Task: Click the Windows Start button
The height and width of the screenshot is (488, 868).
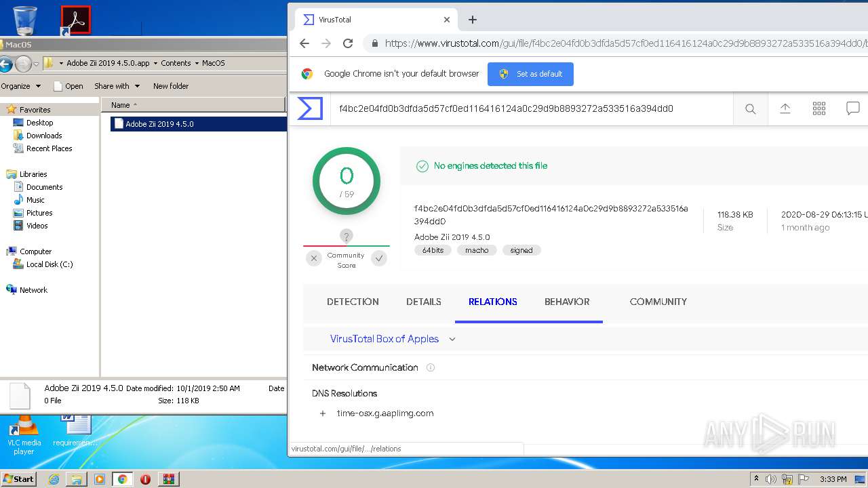Action: [x=19, y=479]
